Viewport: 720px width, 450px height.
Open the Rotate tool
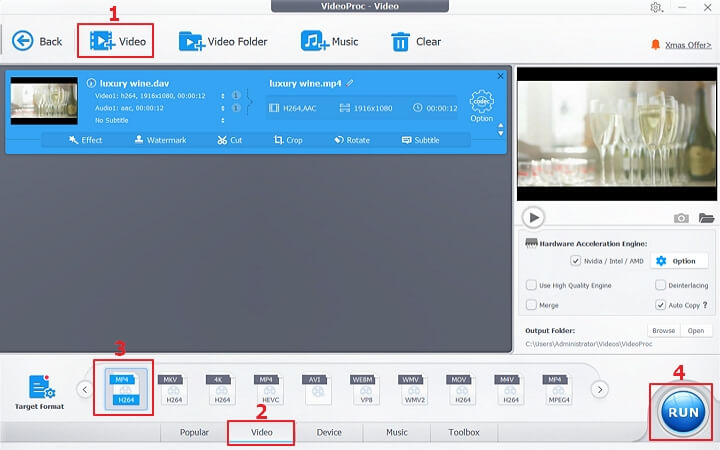coord(352,140)
